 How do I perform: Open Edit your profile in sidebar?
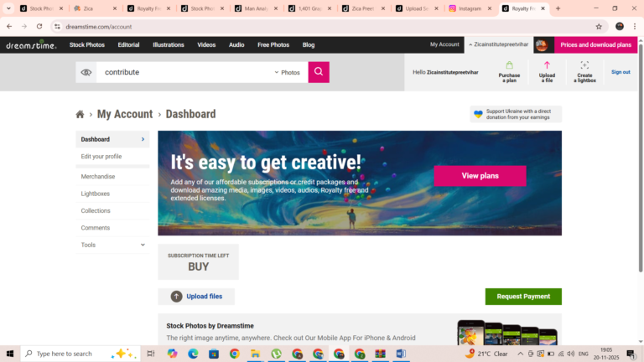[101, 157]
